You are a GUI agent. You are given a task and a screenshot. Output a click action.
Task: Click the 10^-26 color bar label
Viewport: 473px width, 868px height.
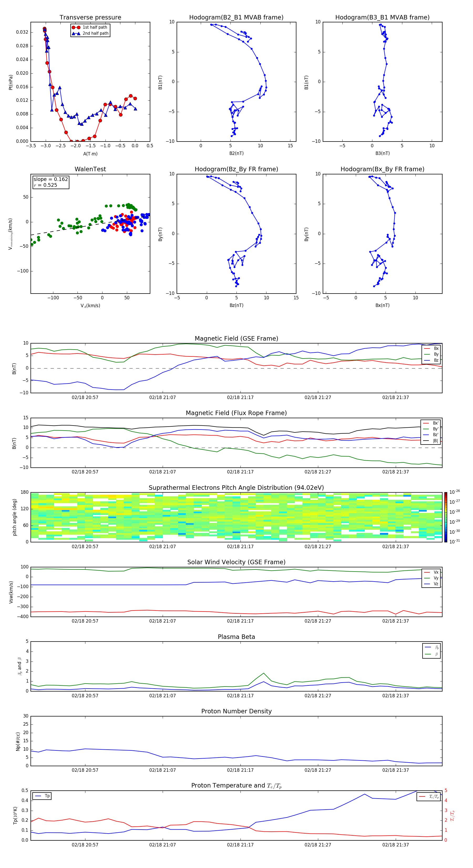[x=455, y=492]
